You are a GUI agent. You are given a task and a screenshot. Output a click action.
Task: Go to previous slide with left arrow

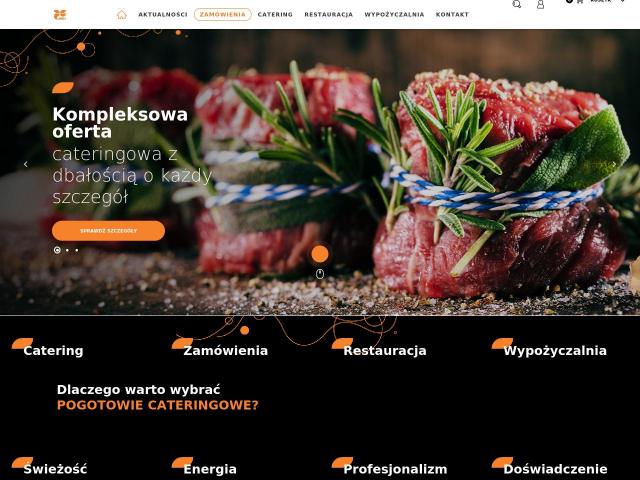(26, 164)
